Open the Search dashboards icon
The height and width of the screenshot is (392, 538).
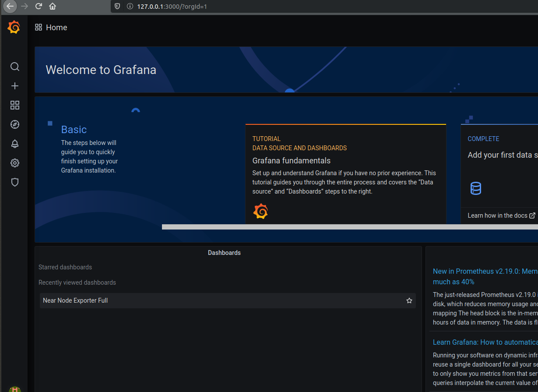click(15, 67)
